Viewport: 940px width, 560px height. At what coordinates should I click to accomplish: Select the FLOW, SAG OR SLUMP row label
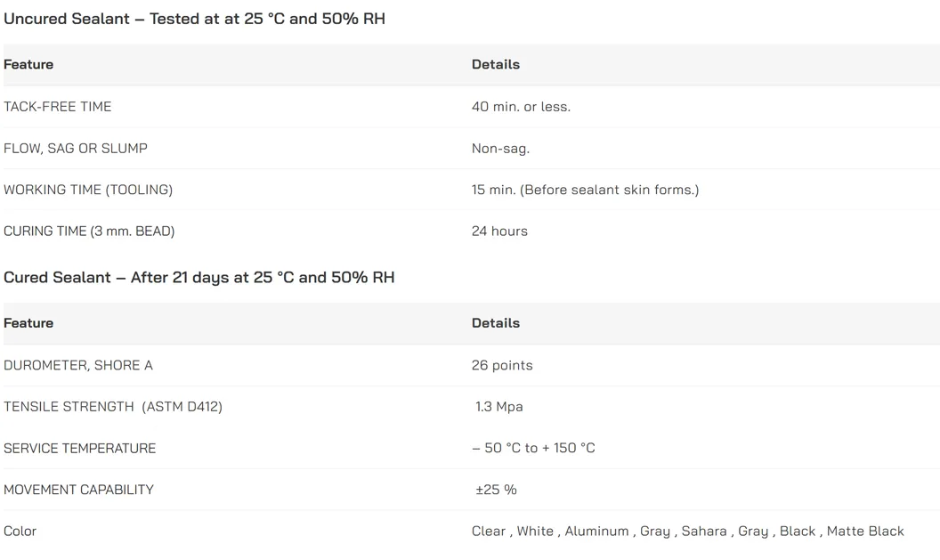76,148
